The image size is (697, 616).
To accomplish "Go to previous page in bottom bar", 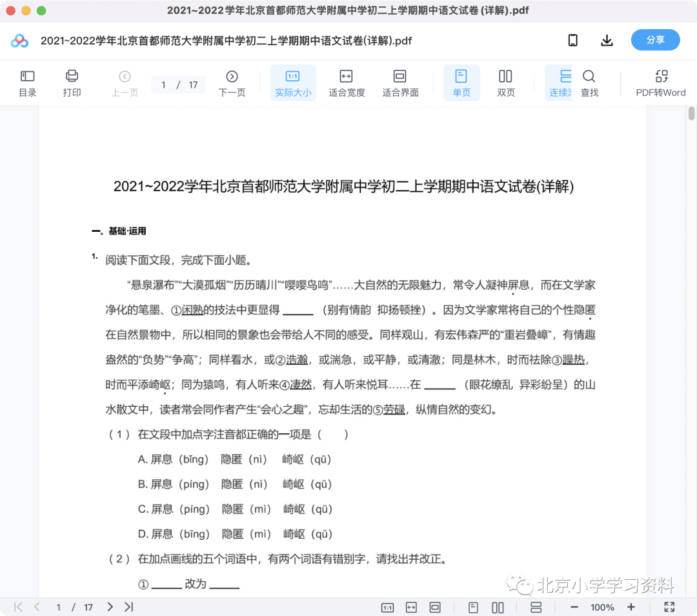I will [x=37, y=607].
